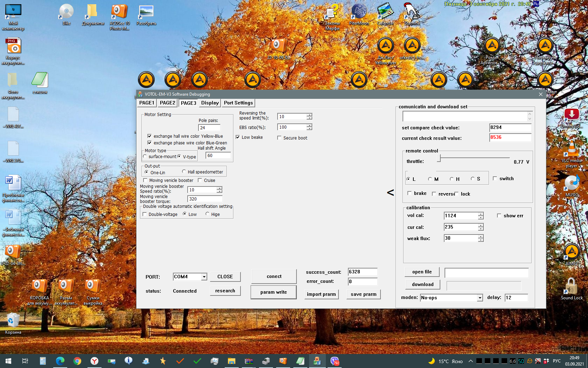Open the Port Settings tab
The image size is (588, 368).
(238, 103)
